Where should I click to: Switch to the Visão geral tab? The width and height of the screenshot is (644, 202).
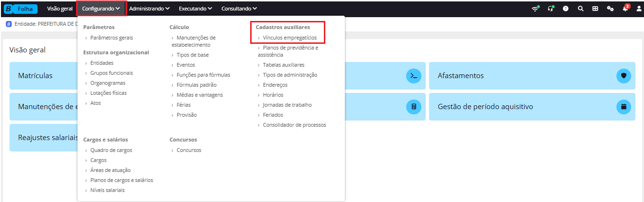click(60, 9)
